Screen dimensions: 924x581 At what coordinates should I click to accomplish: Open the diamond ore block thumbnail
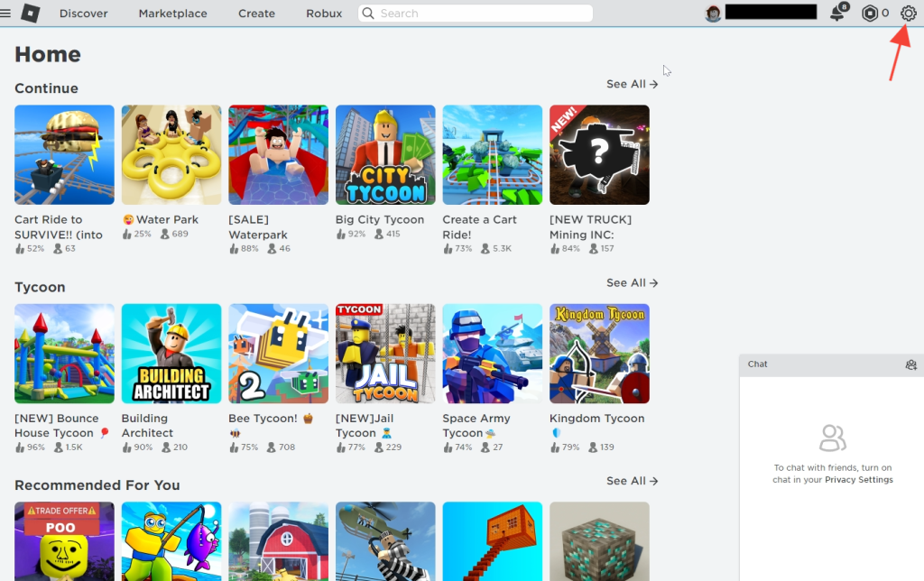[599, 541]
